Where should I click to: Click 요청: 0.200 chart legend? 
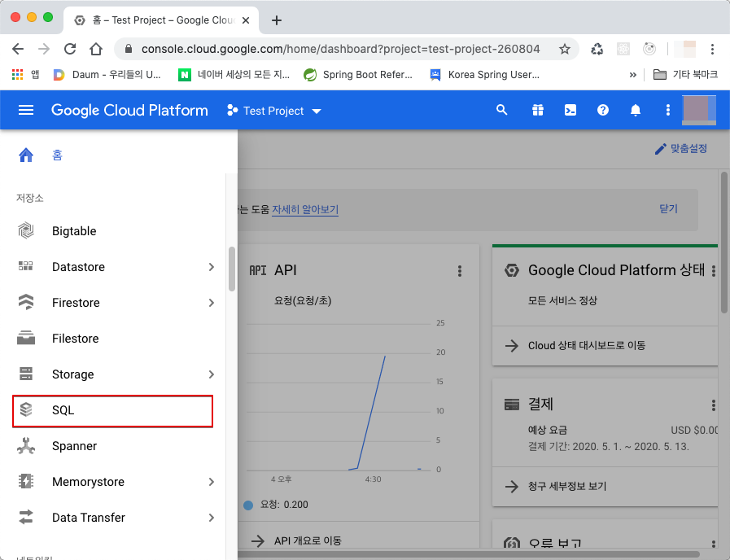pos(276,505)
